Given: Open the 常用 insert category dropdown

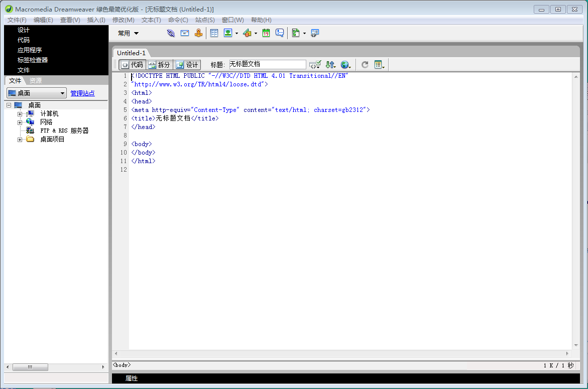Looking at the screenshot, I should coord(129,34).
